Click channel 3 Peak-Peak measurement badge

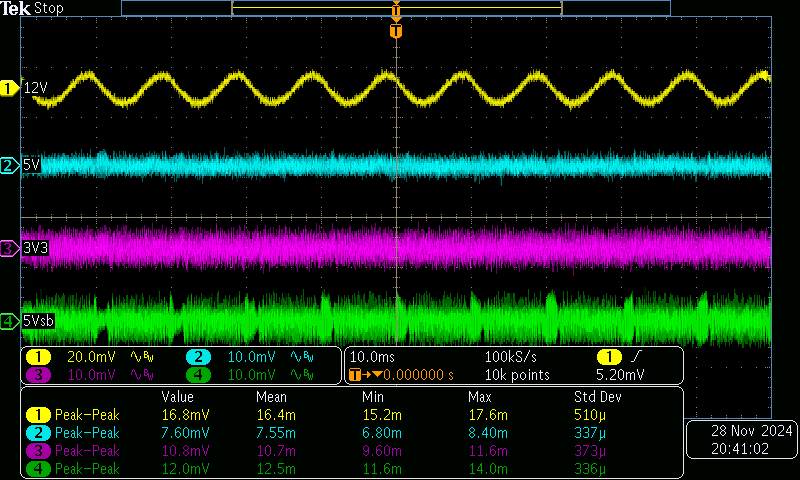click(x=38, y=451)
